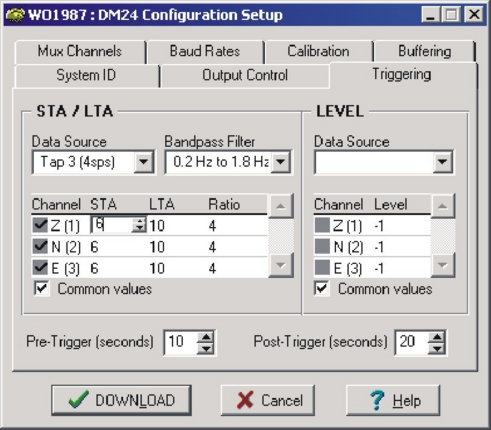Uncheck the Z (1) STA/LTA channel checkbox

point(40,225)
